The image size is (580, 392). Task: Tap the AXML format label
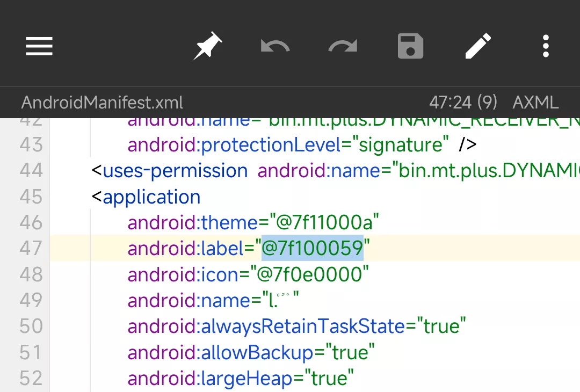pyautogui.click(x=535, y=102)
